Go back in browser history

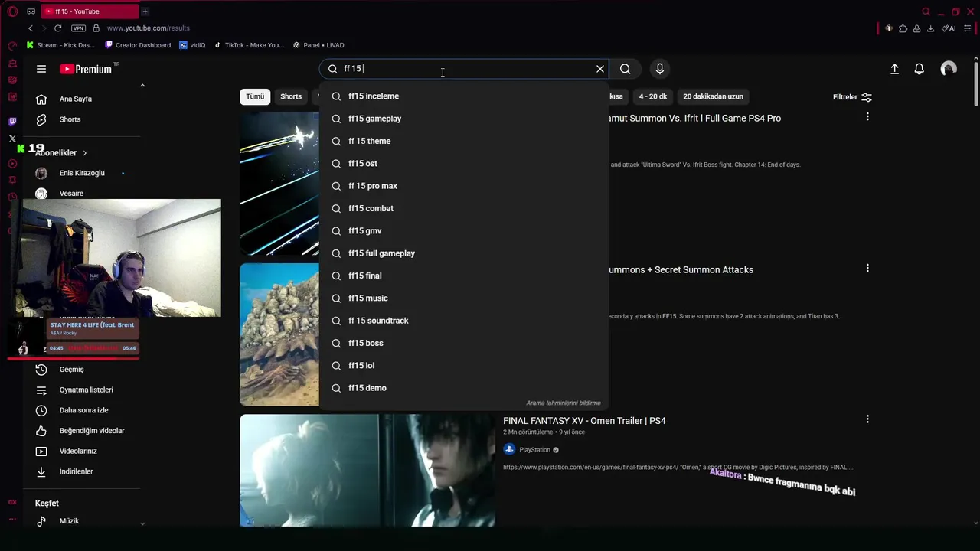coord(31,28)
